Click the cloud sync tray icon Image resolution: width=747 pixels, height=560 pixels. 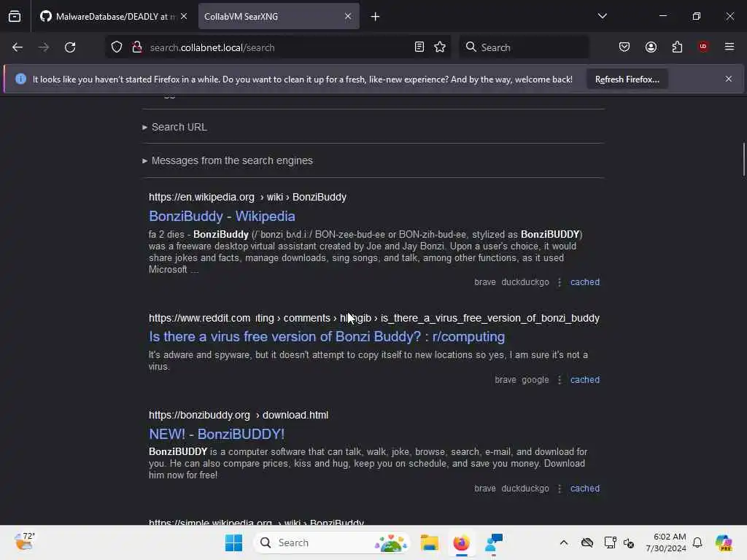pos(587,542)
